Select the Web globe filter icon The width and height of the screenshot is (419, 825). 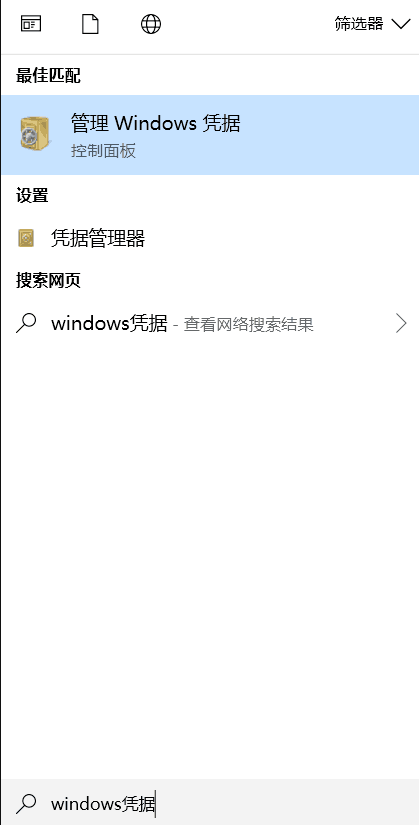151,24
